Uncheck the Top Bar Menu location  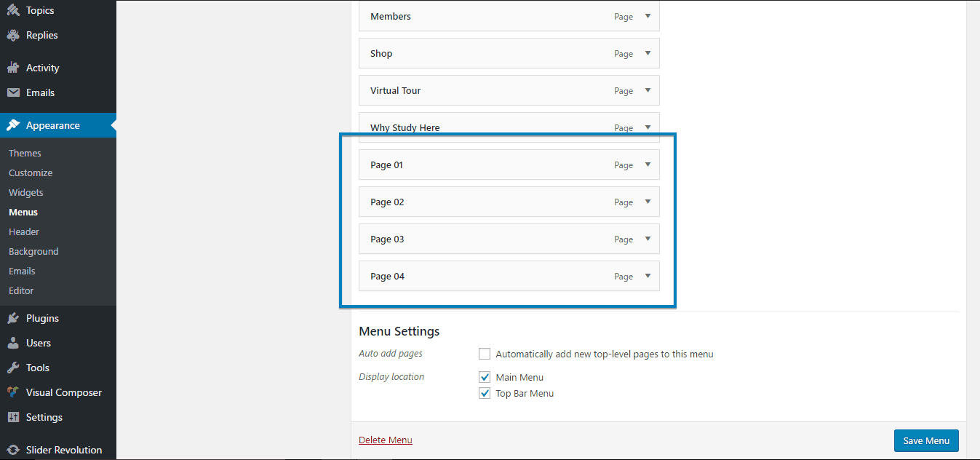click(x=485, y=393)
